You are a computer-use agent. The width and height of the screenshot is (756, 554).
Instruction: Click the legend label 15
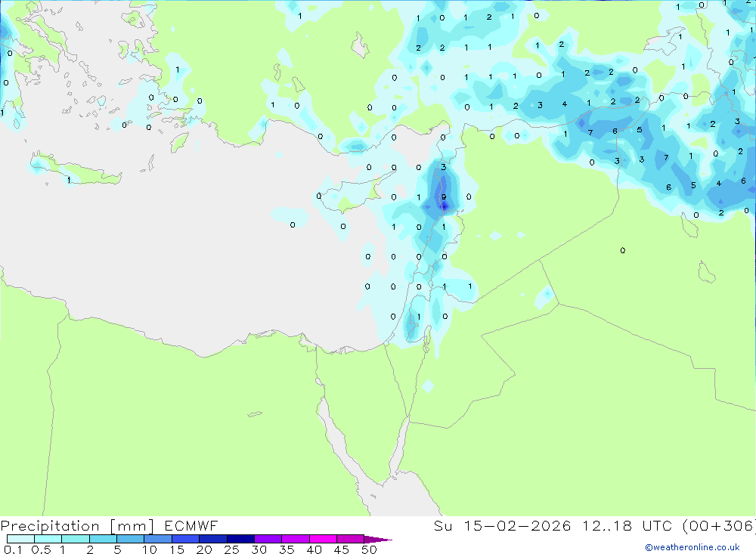pyautogui.click(x=177, y=549)
